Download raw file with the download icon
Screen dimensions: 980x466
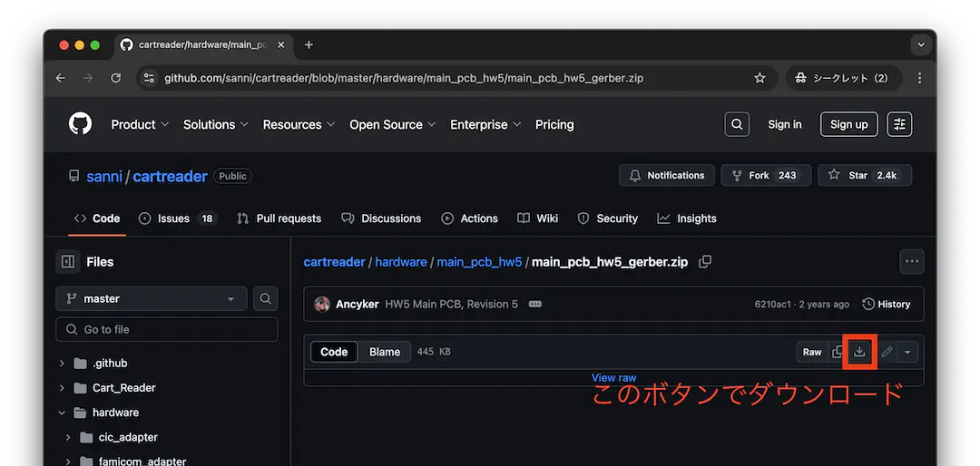(860, 352)
